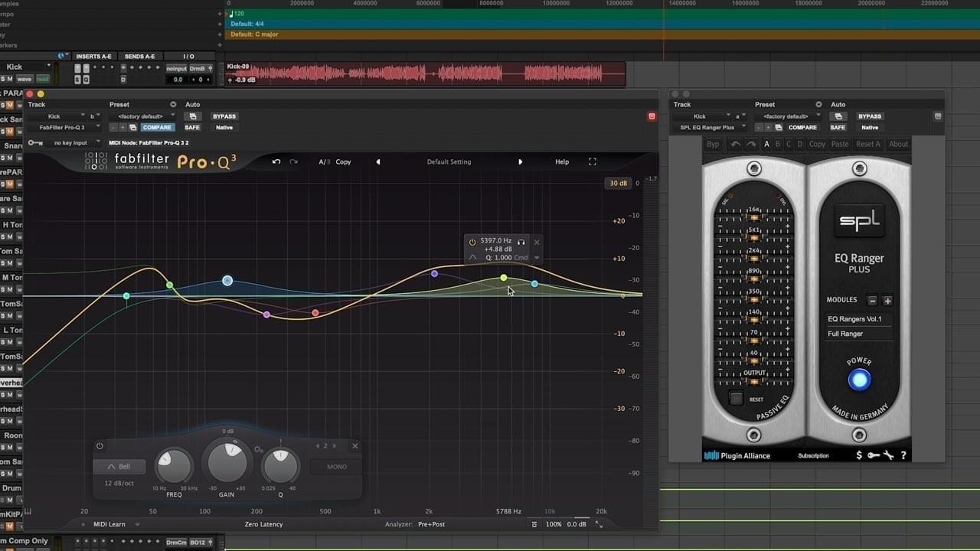The height and width of the screenshot is (551, 980).
Task: Expand Pro-Q 3 to full screen view
Action: coord(593,161)
